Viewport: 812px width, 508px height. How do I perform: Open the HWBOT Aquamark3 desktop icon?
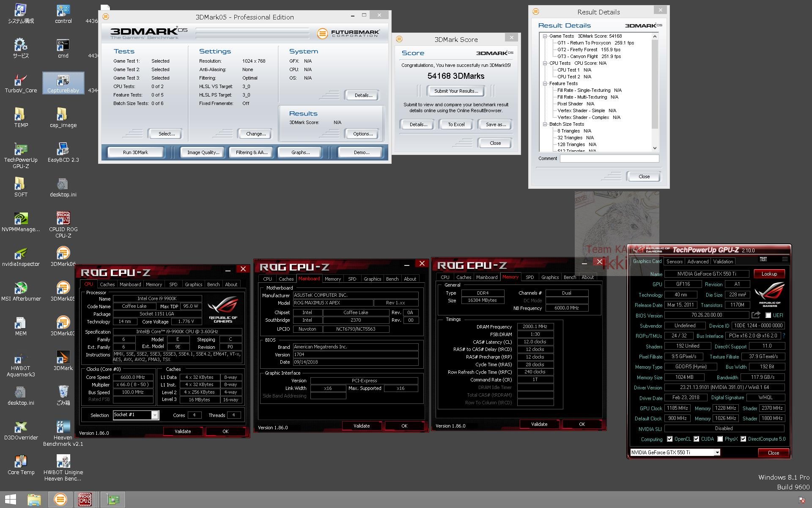click(21, 364)
